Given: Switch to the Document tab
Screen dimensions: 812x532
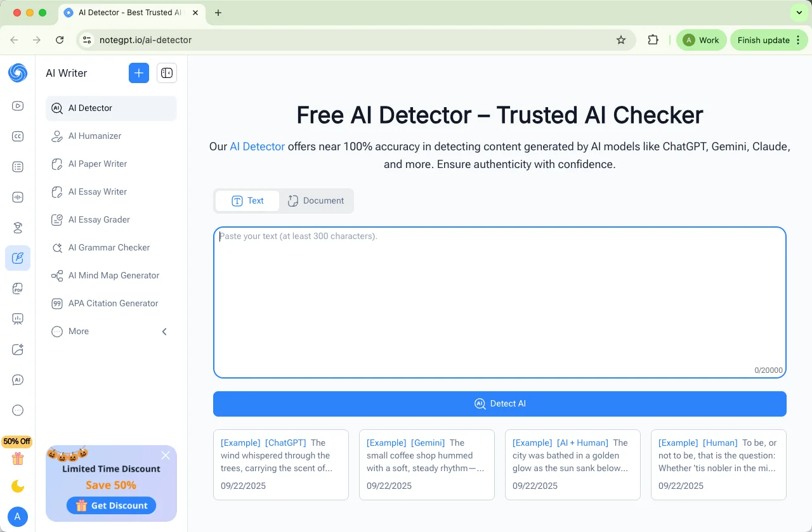Looking at the screenshot, I should [316, 201].
